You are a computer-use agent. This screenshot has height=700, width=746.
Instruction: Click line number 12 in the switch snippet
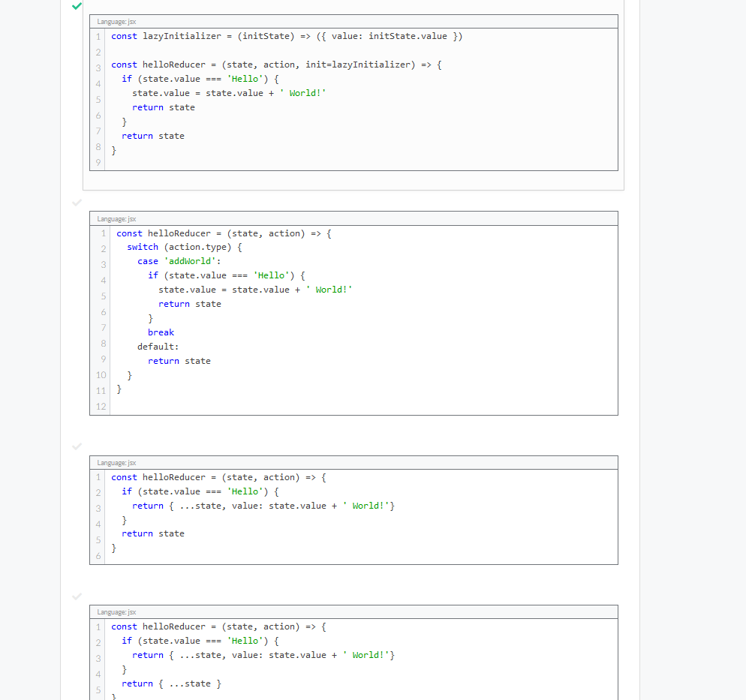coord(101,406)
